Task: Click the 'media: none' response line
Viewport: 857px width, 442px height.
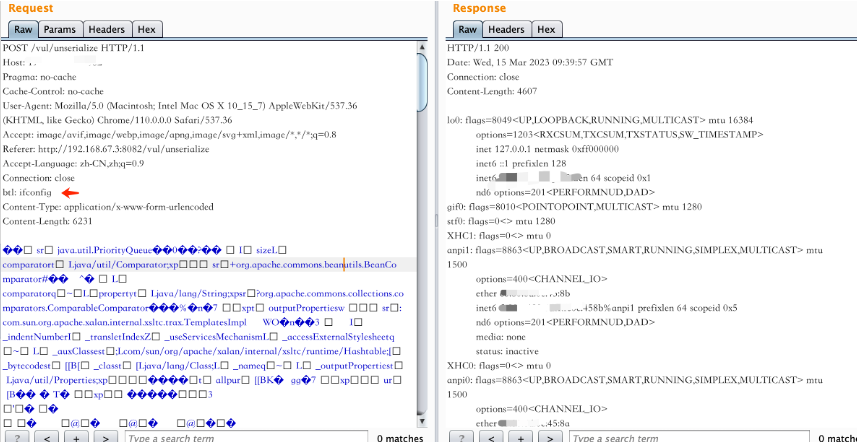Action: (501, 337)
